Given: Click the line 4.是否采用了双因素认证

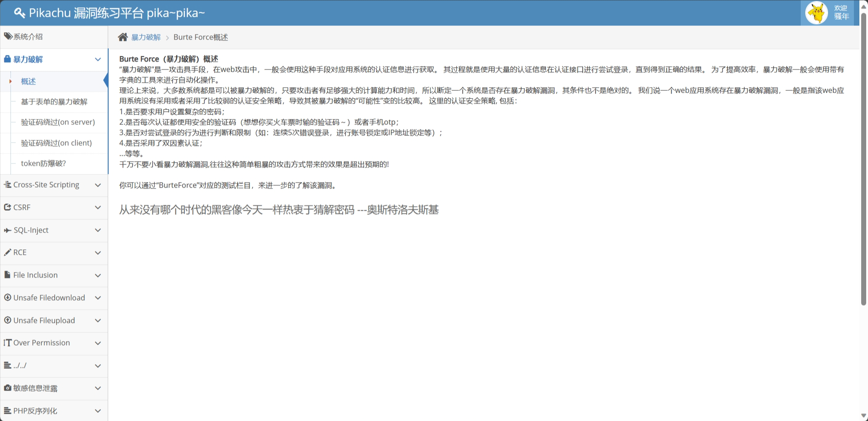Looking at the screenshot, I should 161,143.
